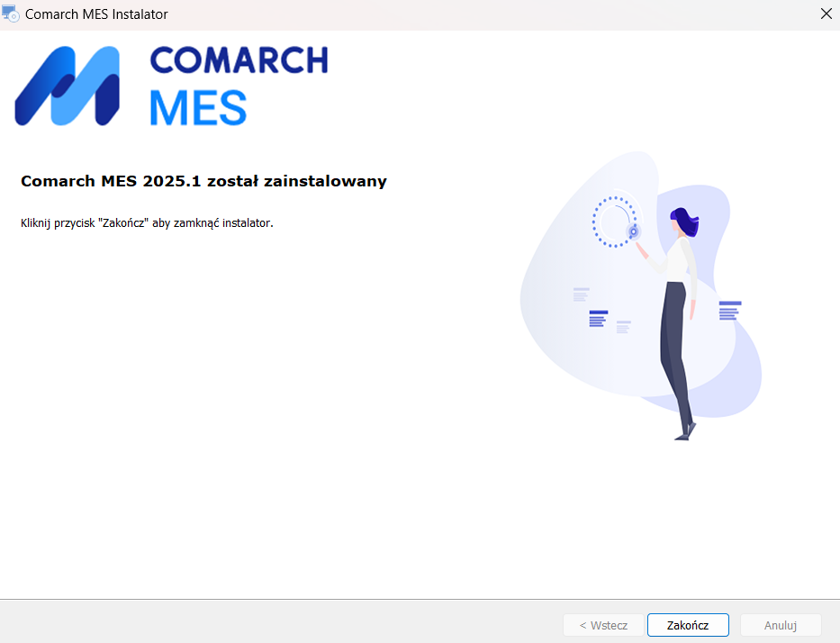Close the Comarch MES Instalator window
Image resolution: width=840 pixels, height=643 pixels.
826,14
